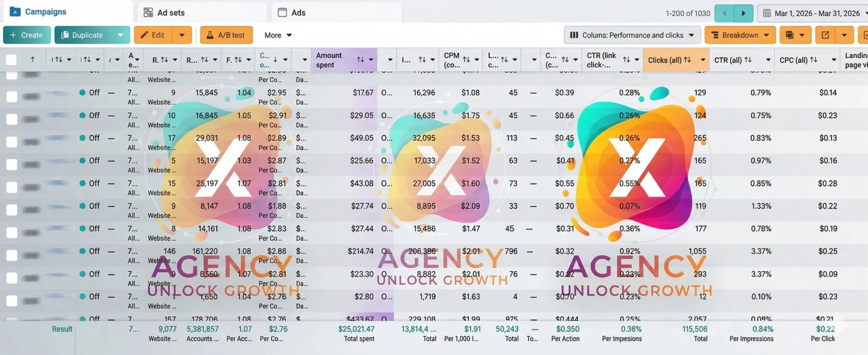Click the calendar icon in date range

pos(767,13)
